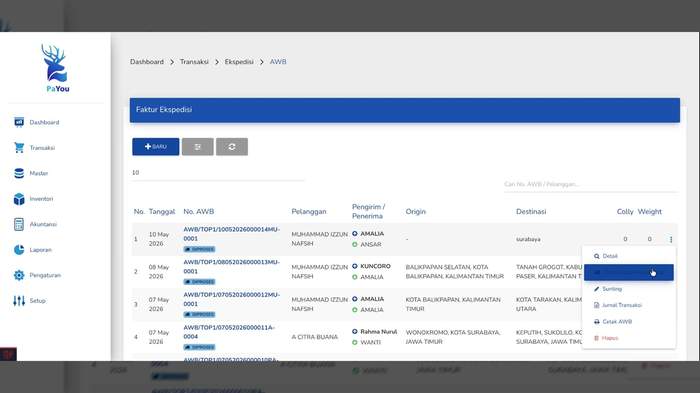Go to Dashboard in the breadcrumb
700x393 pixels.
tap(147, 62)
